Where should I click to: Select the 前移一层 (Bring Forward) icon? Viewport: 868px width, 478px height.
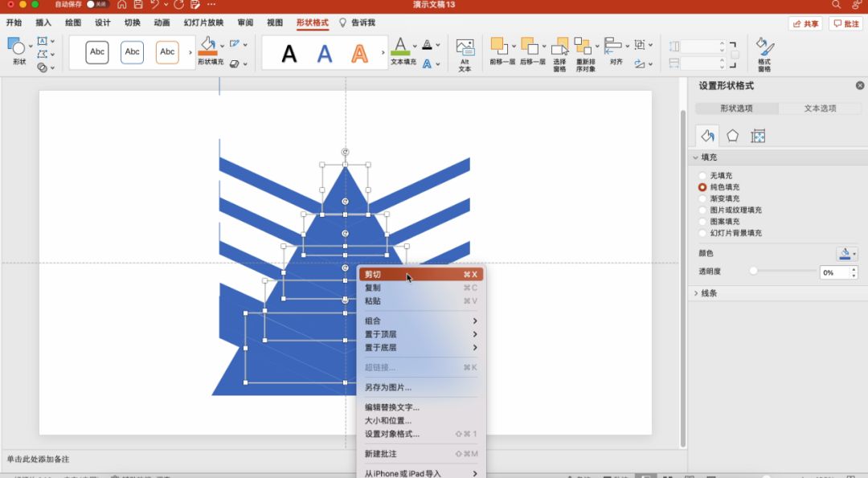tap(498, 46)
